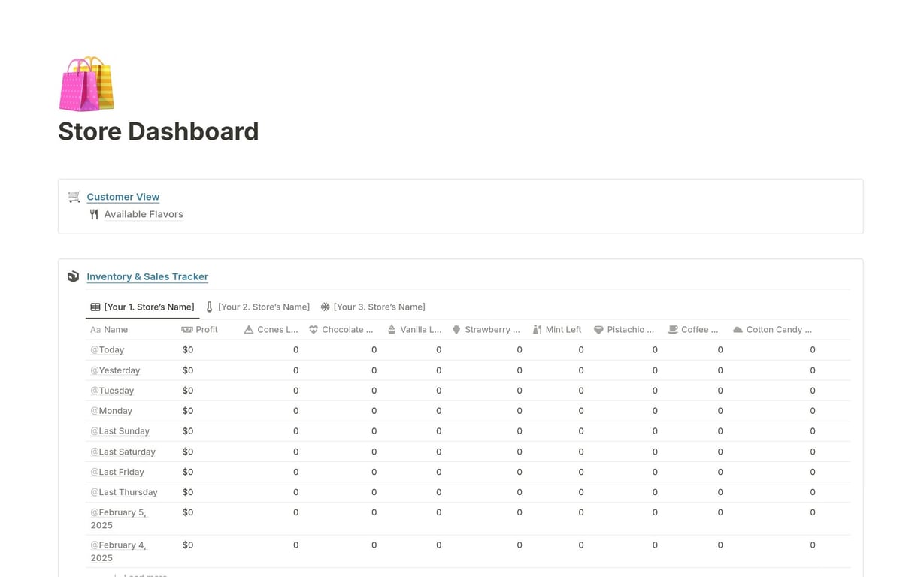Select the [Your 1. Store's Name] tab

coord(142,307)
